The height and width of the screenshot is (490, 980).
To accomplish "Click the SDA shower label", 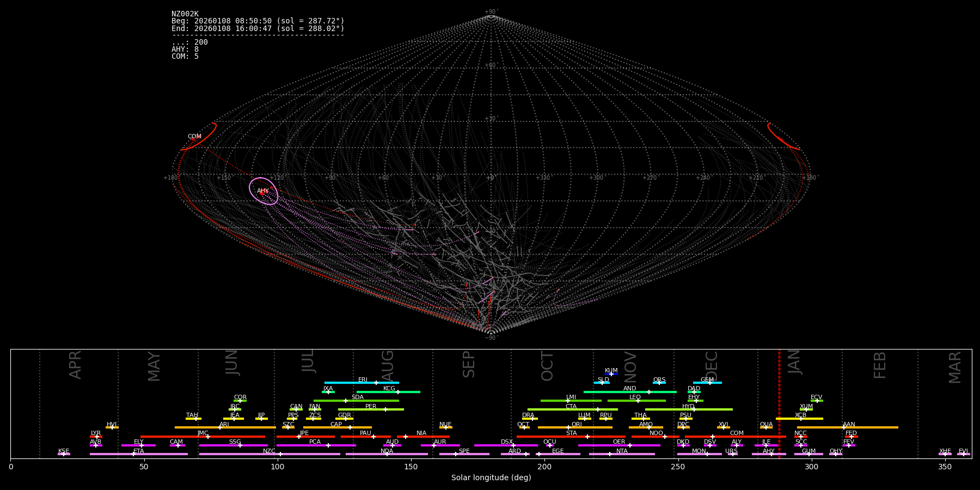I will pyautogui.click(x=358, y=397).
